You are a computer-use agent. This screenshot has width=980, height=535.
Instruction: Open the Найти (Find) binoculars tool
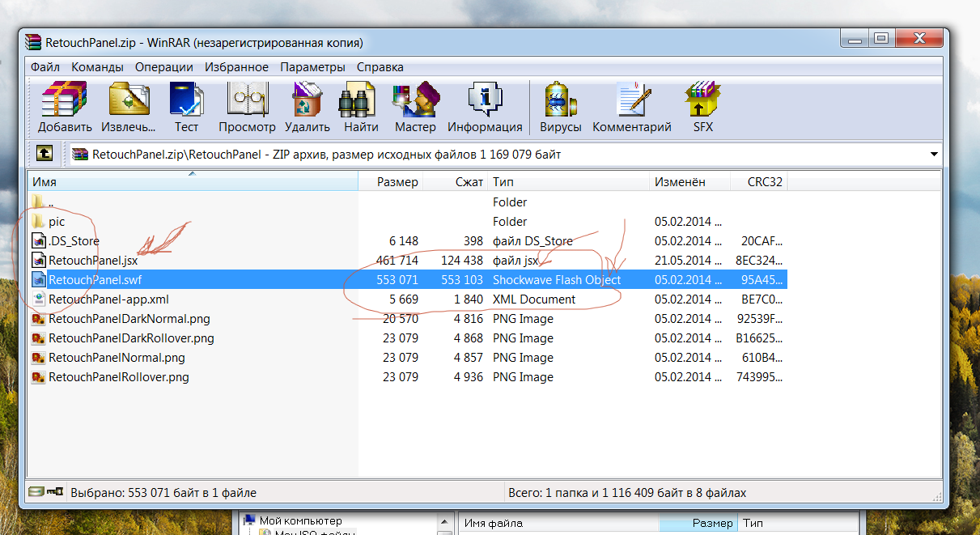(361, 107)
